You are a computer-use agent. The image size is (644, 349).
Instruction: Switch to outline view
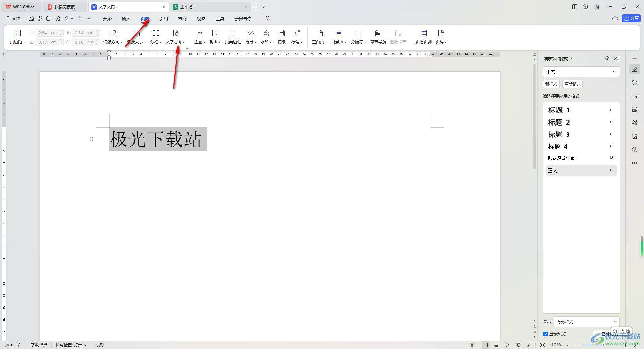(x=496, y=345)
